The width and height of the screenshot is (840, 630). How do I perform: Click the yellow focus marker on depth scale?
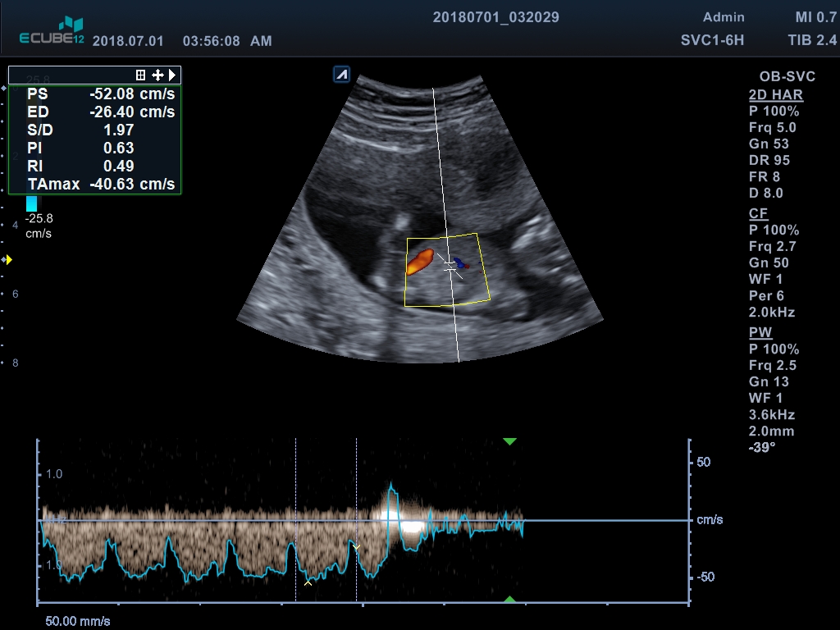click(8, 260)
